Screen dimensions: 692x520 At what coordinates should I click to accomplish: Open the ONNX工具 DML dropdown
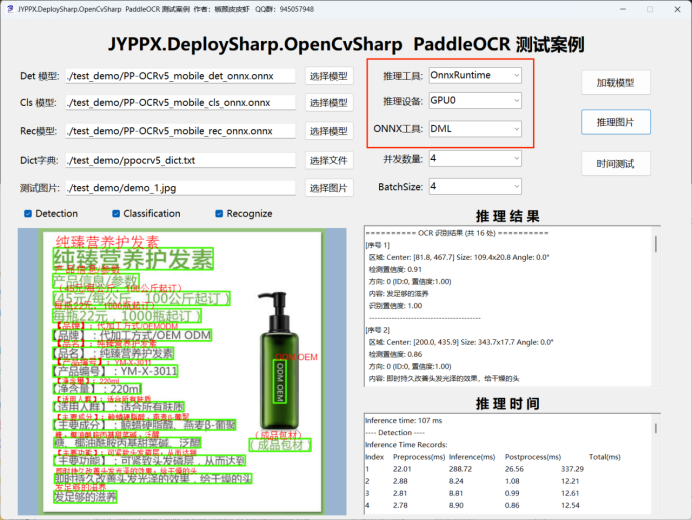474,129
